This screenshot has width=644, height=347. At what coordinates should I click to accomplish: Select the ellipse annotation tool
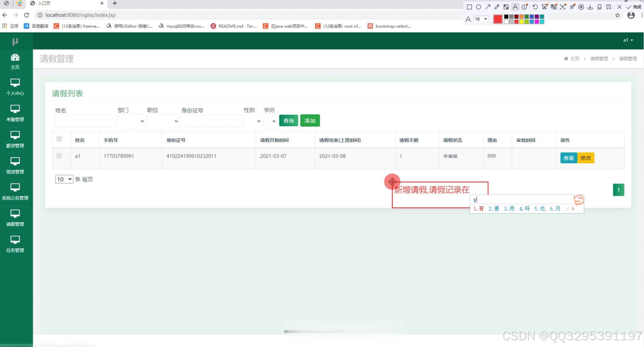click(479, 7)
